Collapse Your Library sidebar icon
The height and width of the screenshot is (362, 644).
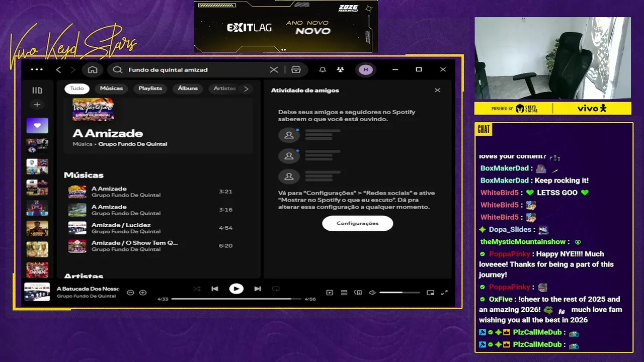(x=37, y=90)
